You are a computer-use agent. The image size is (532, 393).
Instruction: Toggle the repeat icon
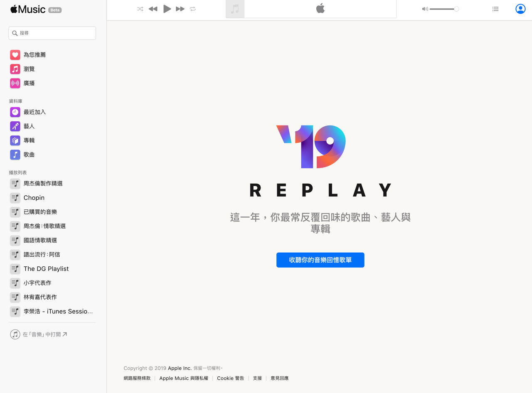coord(193,9)
